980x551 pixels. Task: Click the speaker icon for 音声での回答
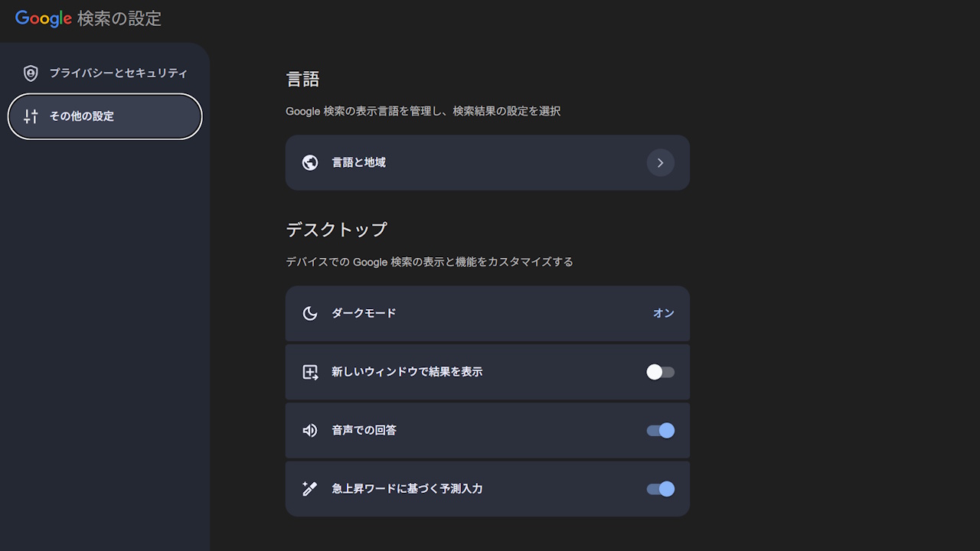click(310, 430)
